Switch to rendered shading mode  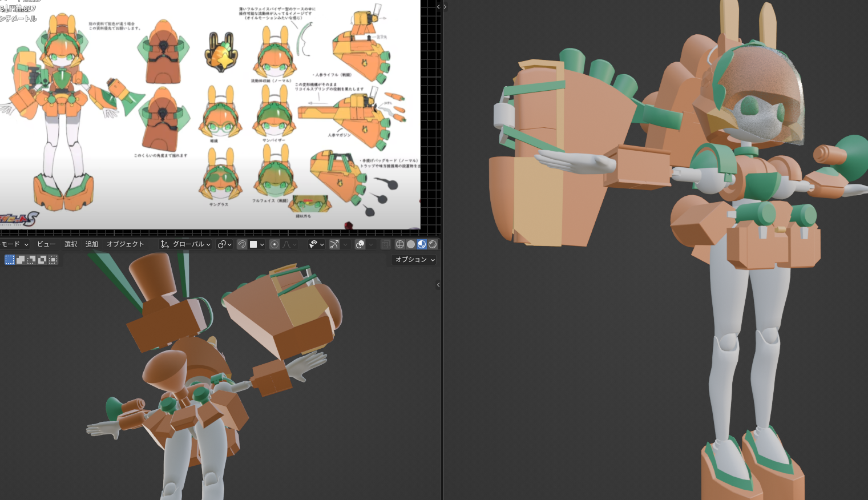coord(433,244)
